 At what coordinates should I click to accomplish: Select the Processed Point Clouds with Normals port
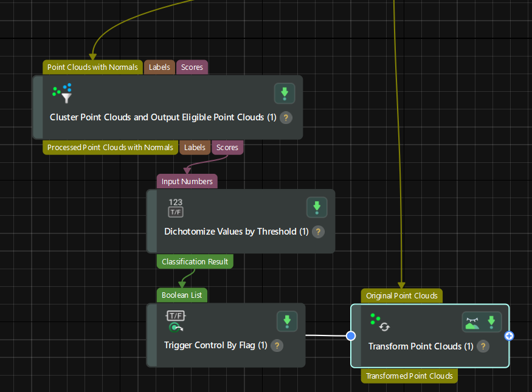pyautogui.click(x=110, y=147)
